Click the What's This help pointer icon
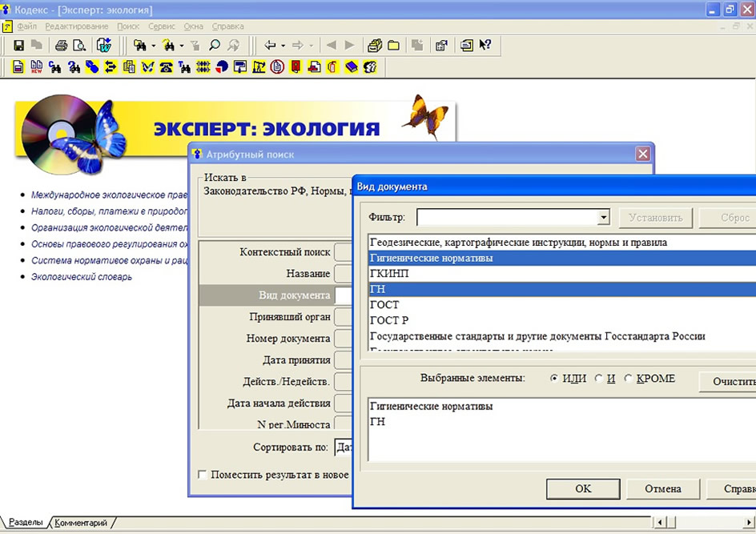This screenshot has width=756, height=534. click(x=485, y=46)
